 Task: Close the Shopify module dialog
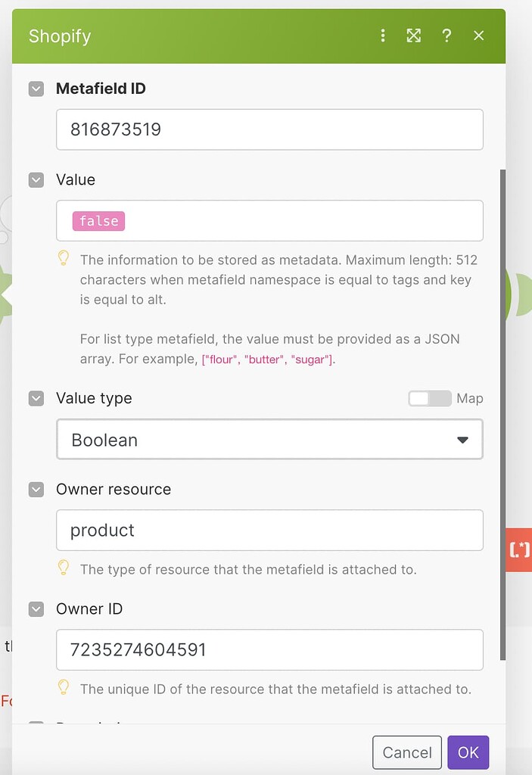pos(478,36)
